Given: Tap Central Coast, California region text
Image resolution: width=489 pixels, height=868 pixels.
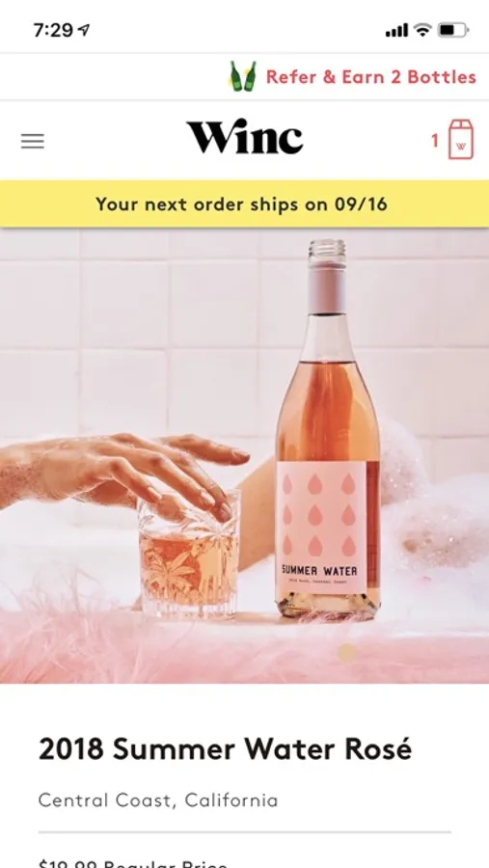Looking at the screenshot, I should click(x=158, y=800).
